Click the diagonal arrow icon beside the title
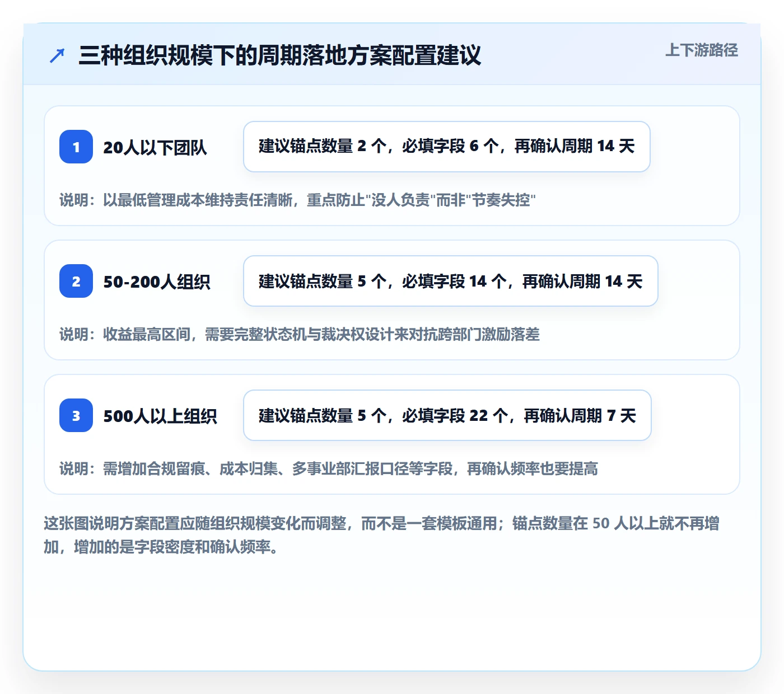The width and height of the screenshot is (784, 694). [x=57, y=55]
